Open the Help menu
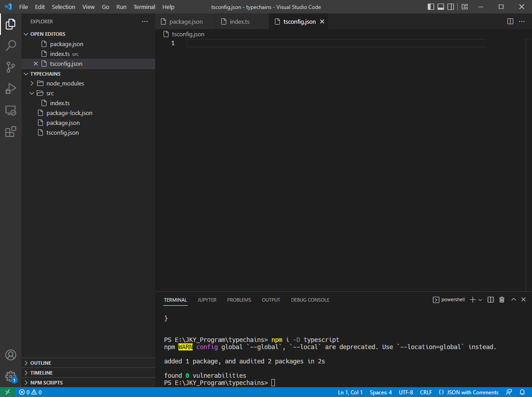 168,7
